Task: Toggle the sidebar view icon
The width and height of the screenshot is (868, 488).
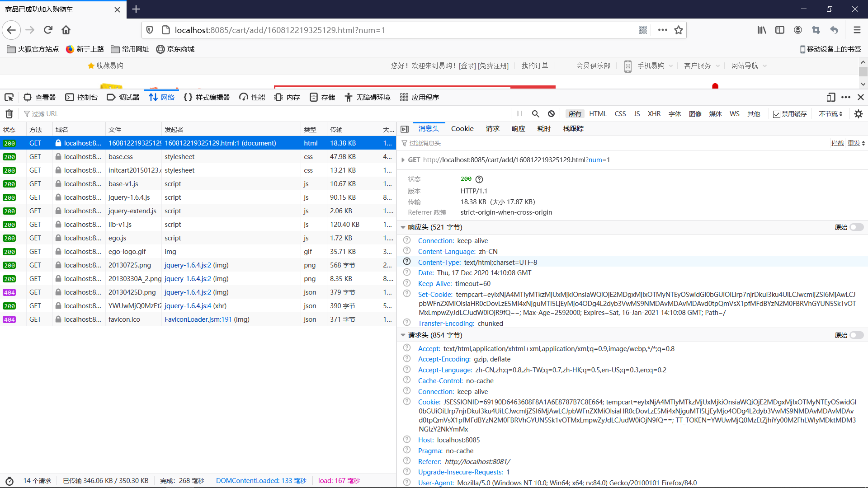Action: (780, 30)
